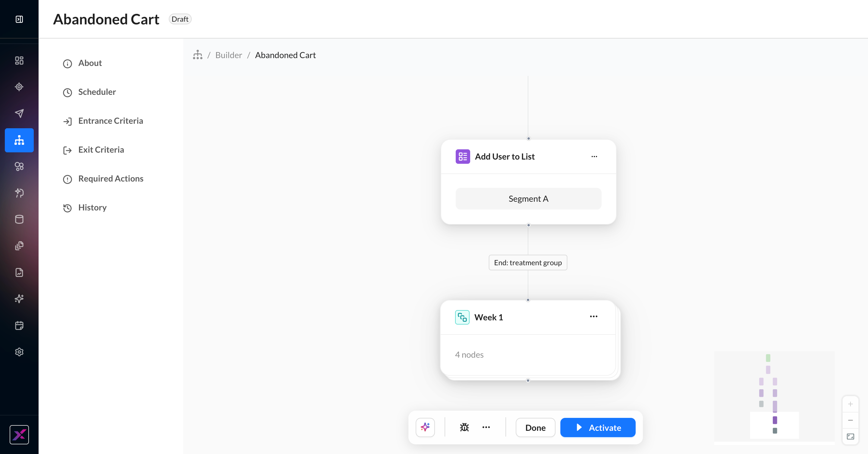Click the breadcrumb hierarchy home icon
This screenshot has height=454, width=868.
(x=198, y=55)
